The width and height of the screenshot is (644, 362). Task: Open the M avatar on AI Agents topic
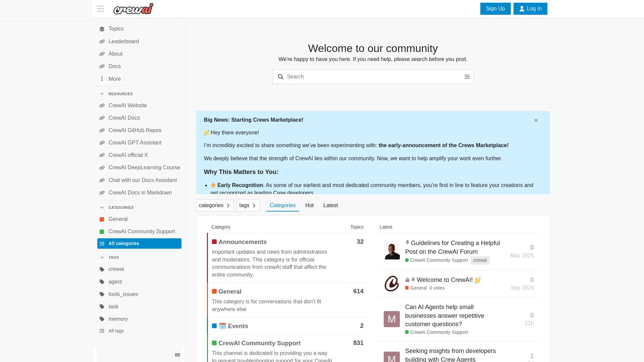click(x=392, y=319)
